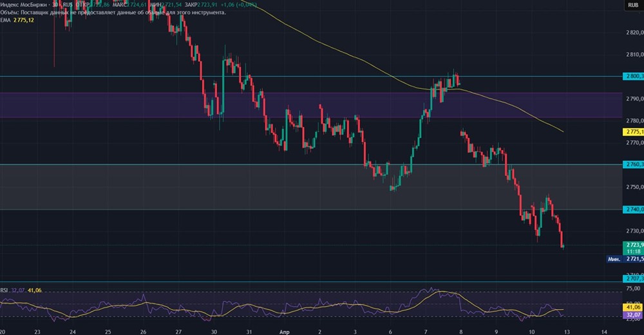Click date 30 on the time axis

point(214,332)
